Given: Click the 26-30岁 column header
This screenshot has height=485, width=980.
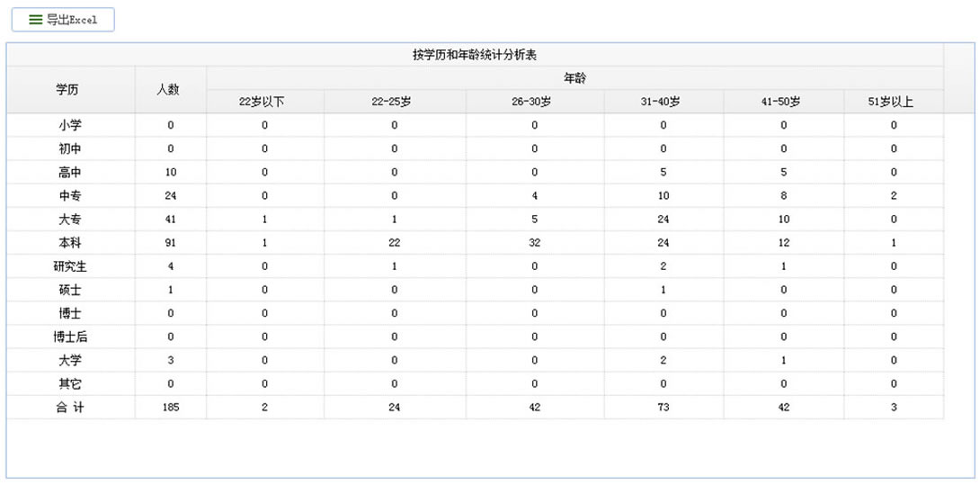Looking at the screenshot, I should [x=530, y=102].
